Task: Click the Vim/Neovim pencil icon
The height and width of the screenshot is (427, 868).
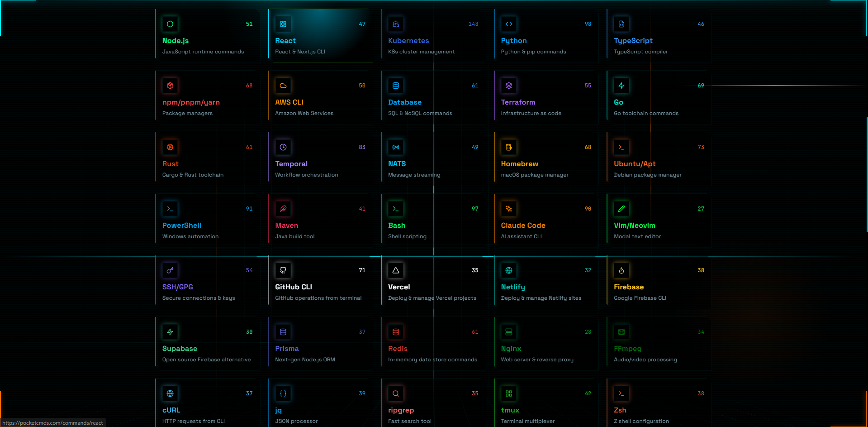Action: pos(621,209)
